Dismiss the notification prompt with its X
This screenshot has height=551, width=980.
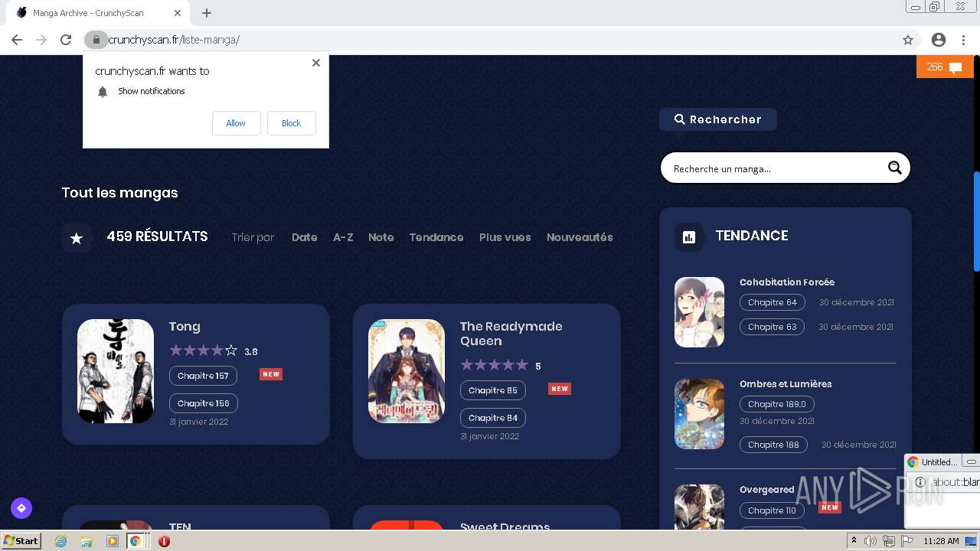tap(316, 63)
